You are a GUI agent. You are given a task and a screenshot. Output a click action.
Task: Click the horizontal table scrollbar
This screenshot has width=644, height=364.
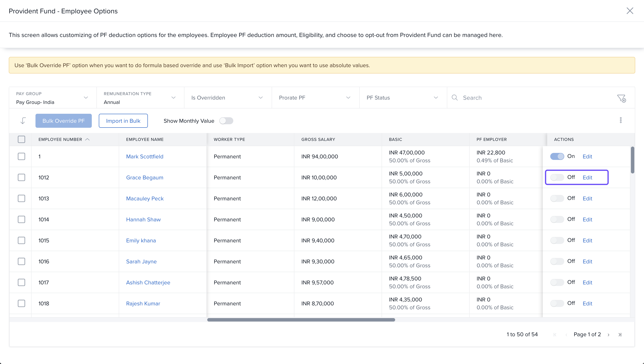point(301,320)
